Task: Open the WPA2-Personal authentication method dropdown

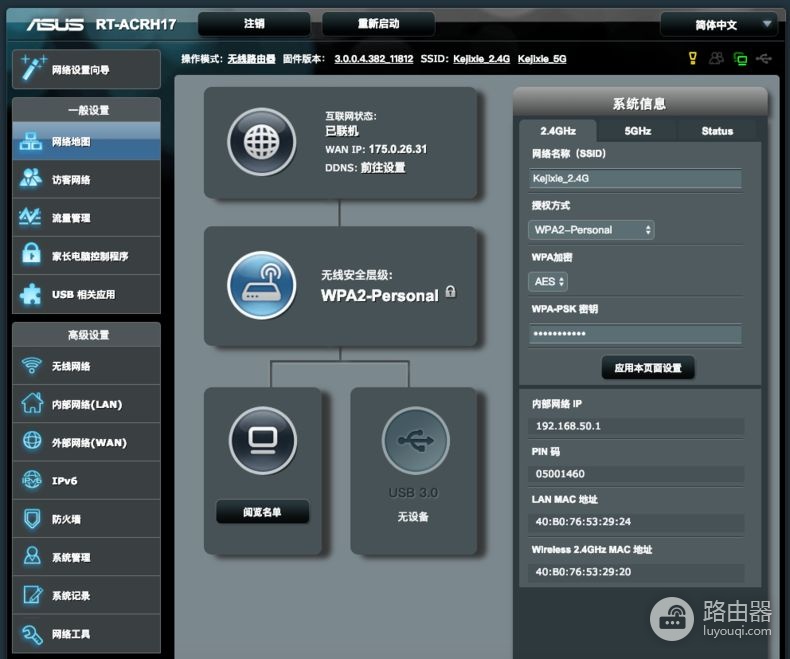Action: coord(591,230)
